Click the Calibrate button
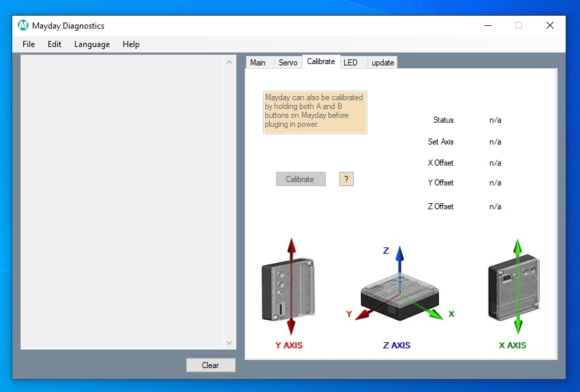The image size is (580, 392). pyautogui.click(x=301, y=179)
